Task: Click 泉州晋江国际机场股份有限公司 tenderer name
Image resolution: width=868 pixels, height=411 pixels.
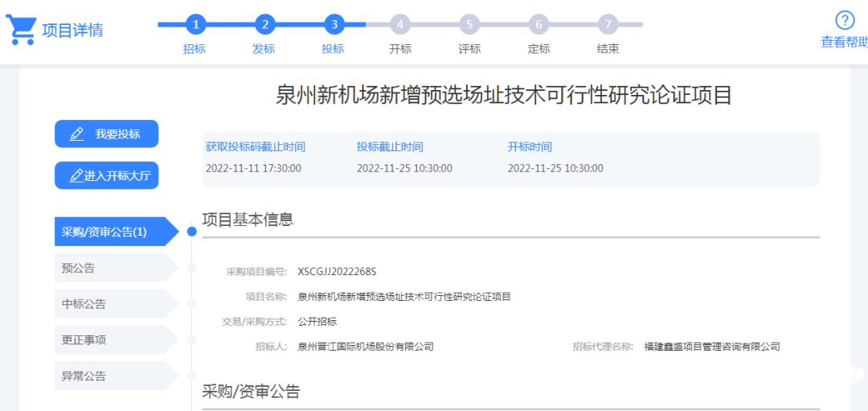Action: (x=366, y=347)
